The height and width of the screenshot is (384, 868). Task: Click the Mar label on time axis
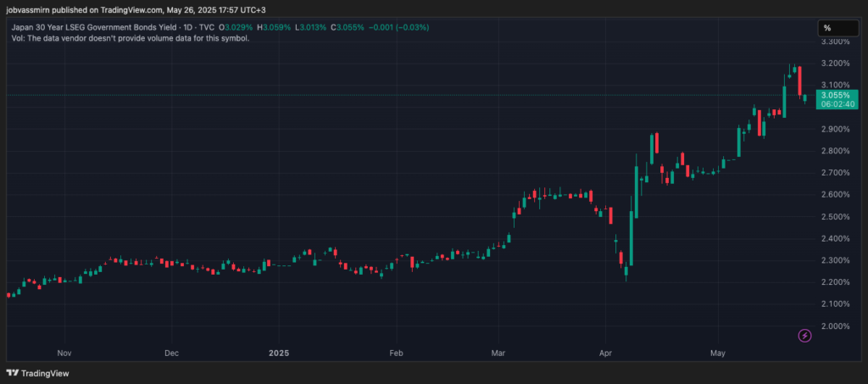tap(498, 352)
